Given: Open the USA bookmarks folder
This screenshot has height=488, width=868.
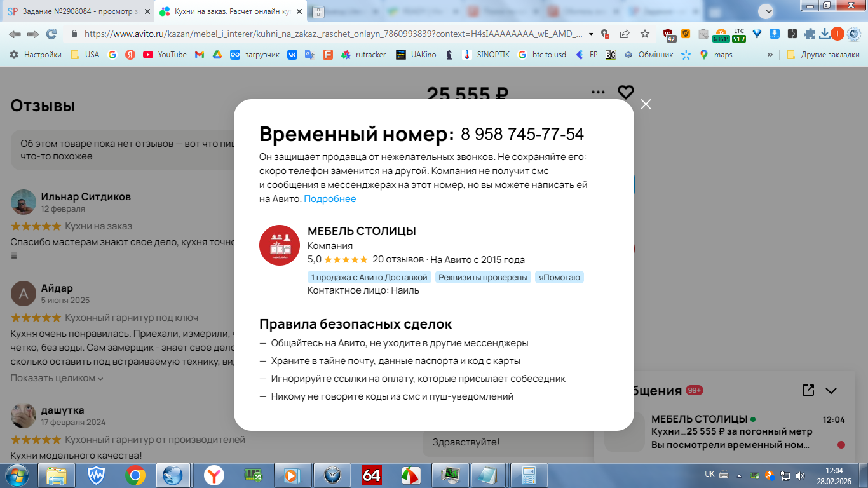Looking at the screenshot, I should point(85,55).
